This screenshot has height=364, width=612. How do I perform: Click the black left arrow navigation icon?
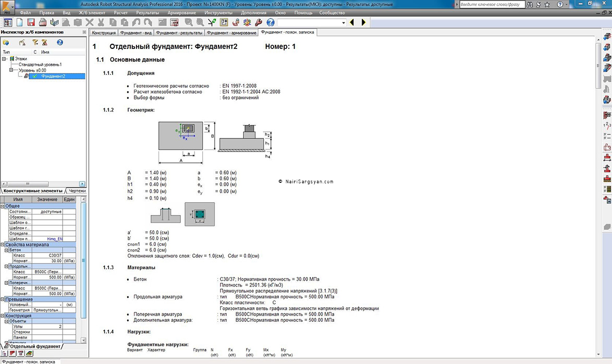352,22
